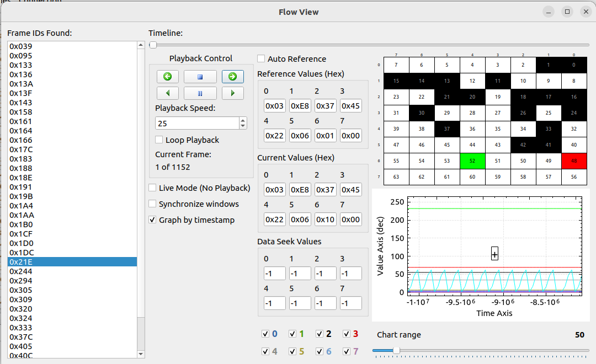This screenshot has height=364, width=596.
Task: Select the highlighted frame ID 0x21E
Action: pos(72,262)
